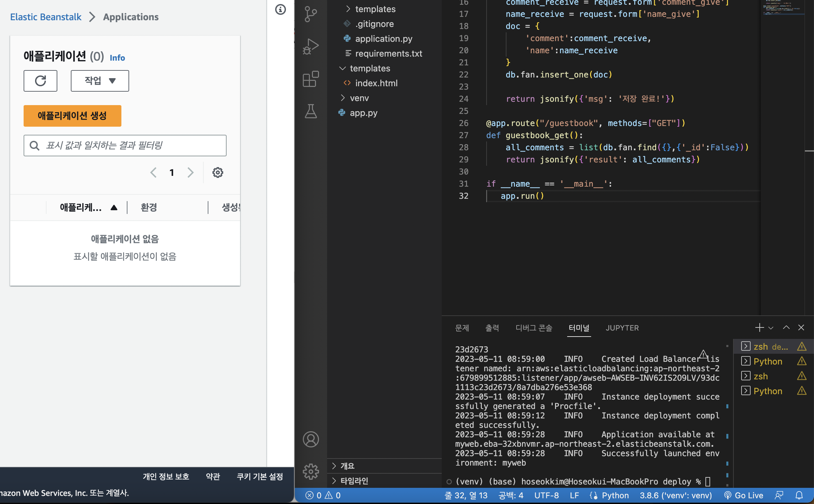Viewport: 814px width, 504px height.
Task: Click 애플리케이션 생성 button
Action: pyautogui.click(x=72, y=116)
